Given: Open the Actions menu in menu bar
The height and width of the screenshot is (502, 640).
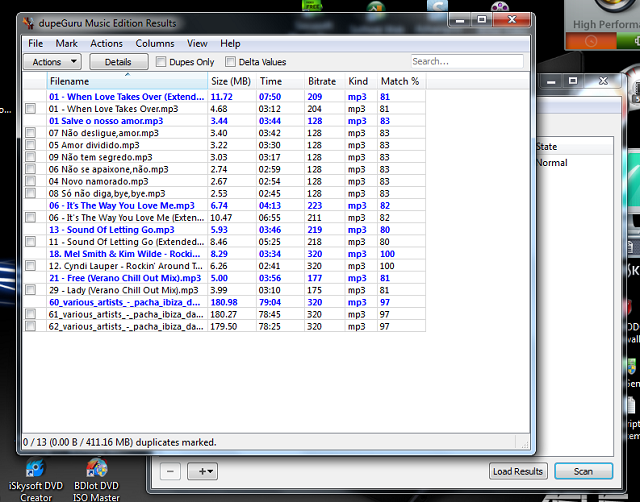Looking at the screenshot, I should pyautogui.click(x=106, y=43).
